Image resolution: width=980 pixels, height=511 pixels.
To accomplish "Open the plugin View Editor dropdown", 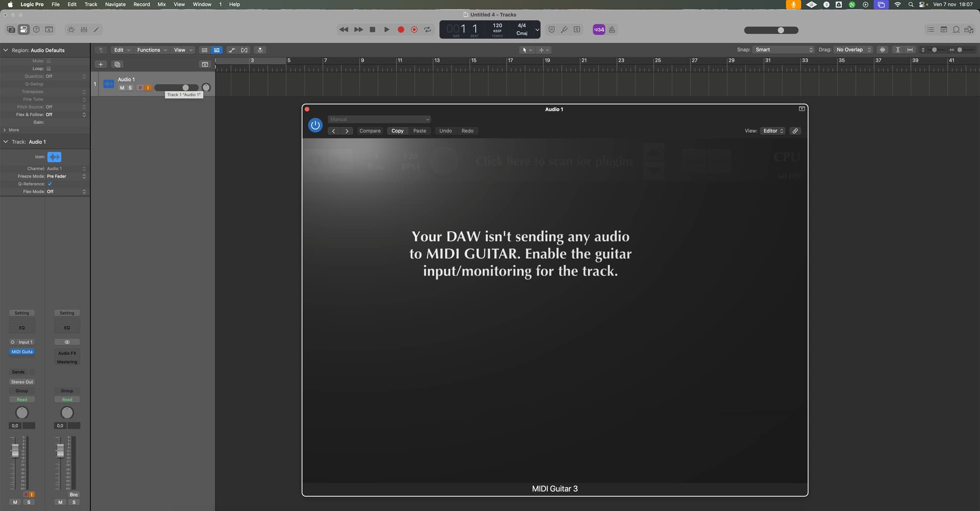I will coord(773,131).
